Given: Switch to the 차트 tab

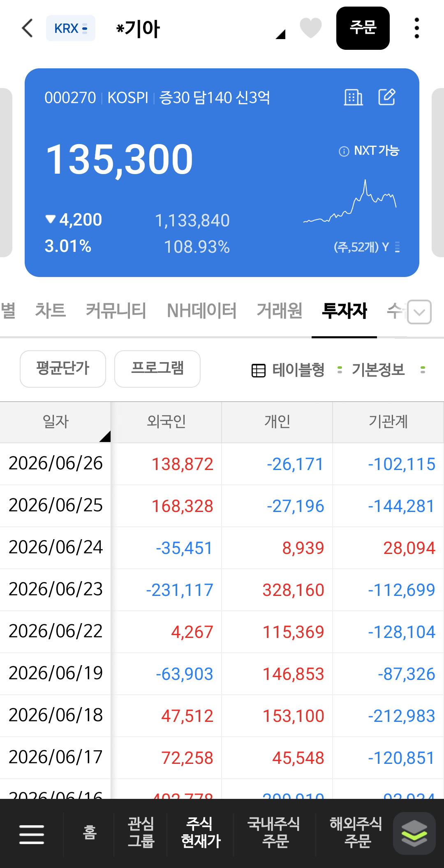Looking at the screenshot, I should tap(50, 310).
